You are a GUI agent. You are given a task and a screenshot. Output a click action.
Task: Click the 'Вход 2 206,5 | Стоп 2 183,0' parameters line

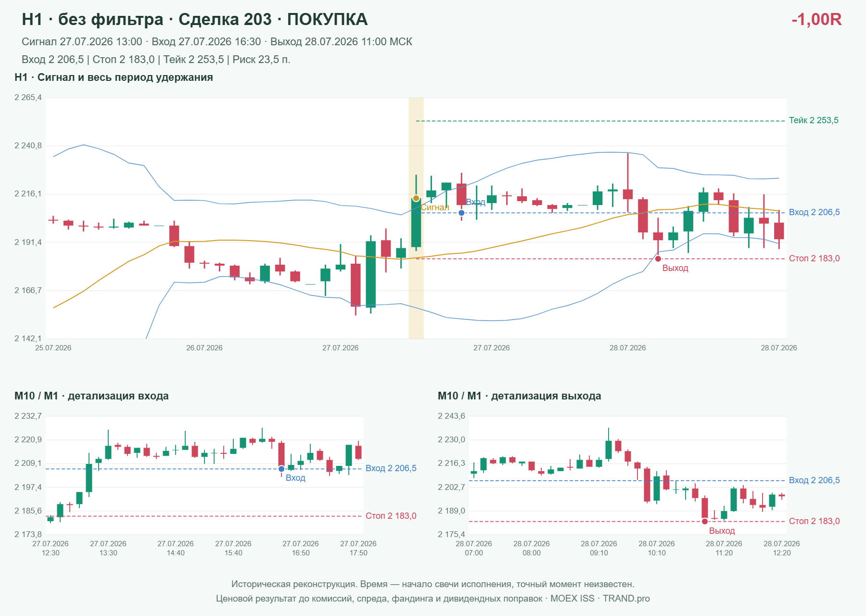click(156, 60)
